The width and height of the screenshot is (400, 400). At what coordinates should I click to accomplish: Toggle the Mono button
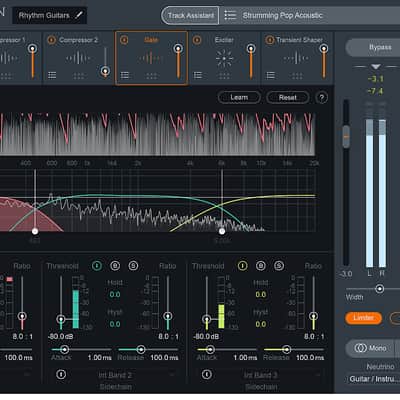[370, 348]
